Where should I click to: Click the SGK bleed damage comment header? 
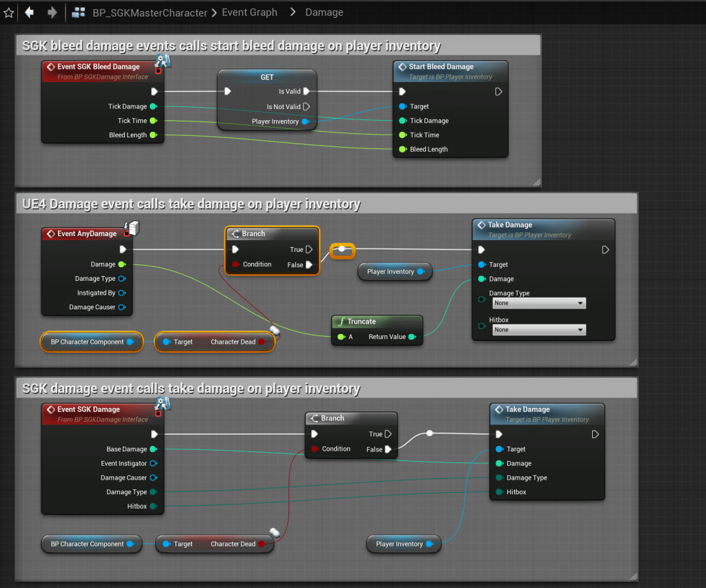(x=231, y=46)
